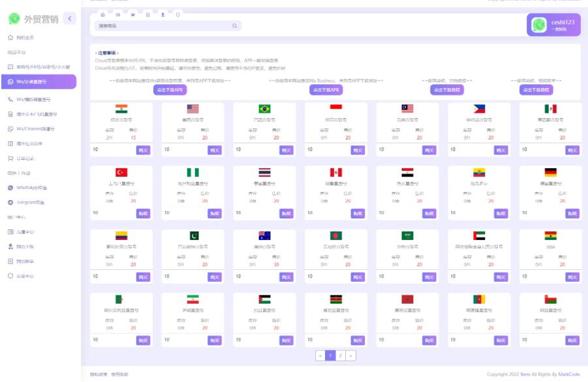Viewport: 588px width, 382px height.
Task: Select the Ws/Channel sidebar entry
Action: pyautogui.click(x=38, y=128)
